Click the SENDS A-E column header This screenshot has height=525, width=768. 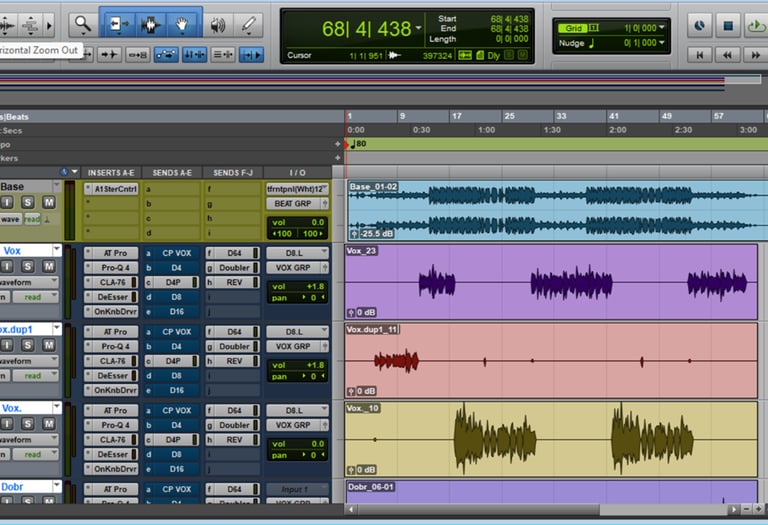172,172
